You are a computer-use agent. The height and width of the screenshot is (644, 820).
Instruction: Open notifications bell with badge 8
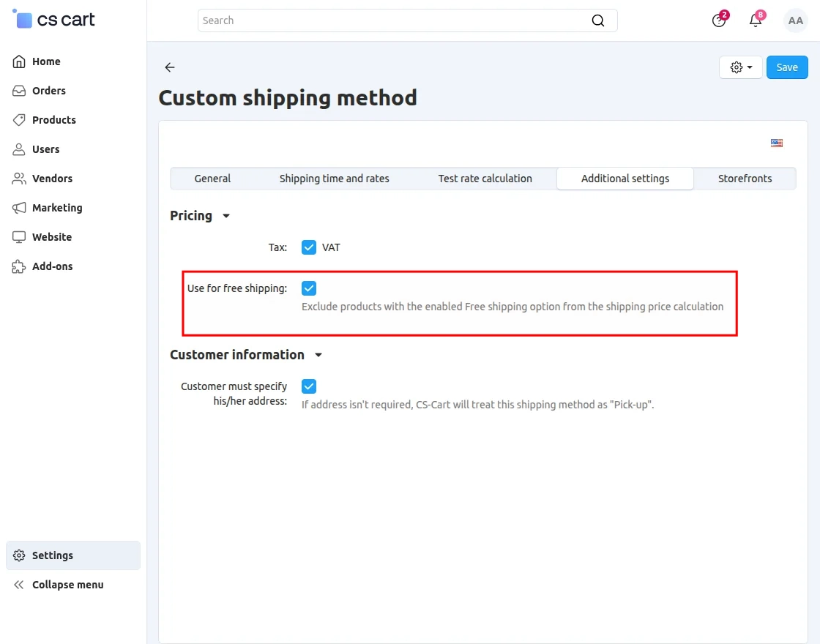(756, 20)
